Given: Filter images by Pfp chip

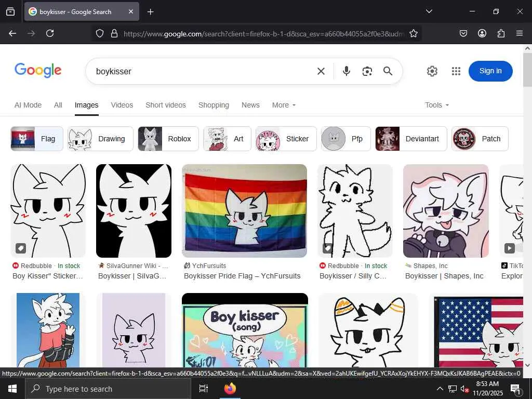Looking at the screenshot, I should point(345,139).
